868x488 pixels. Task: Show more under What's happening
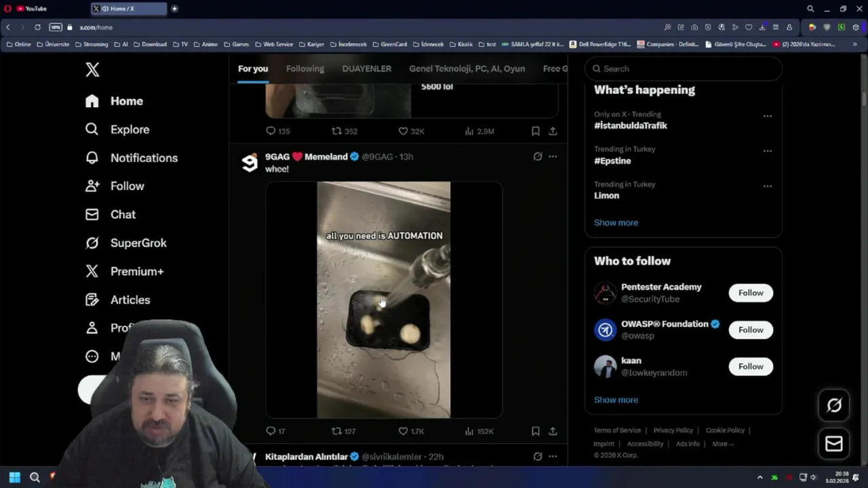tap(616, 222)
